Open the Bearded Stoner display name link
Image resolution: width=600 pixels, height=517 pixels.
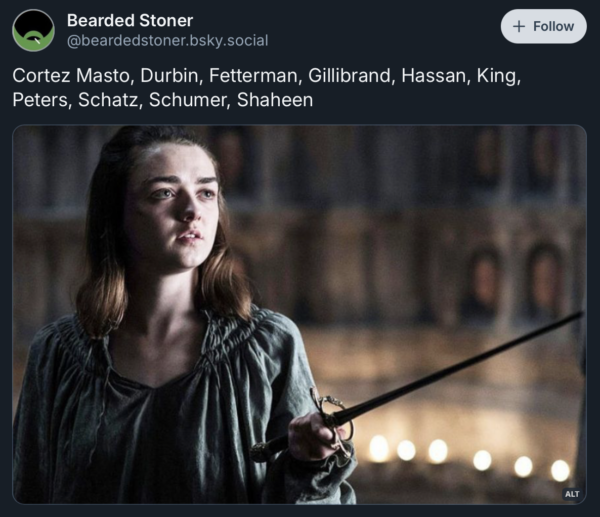point(130,20)
